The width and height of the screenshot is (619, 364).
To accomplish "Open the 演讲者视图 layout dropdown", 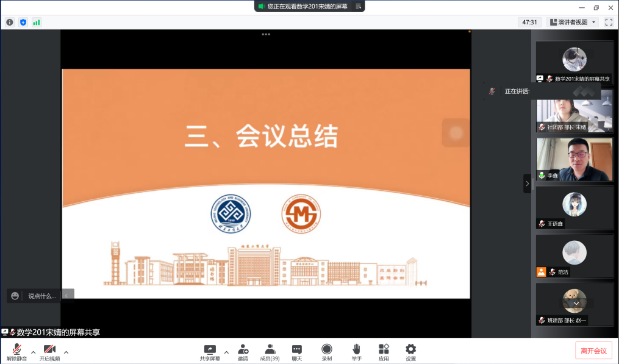I will tap(573, 22).
